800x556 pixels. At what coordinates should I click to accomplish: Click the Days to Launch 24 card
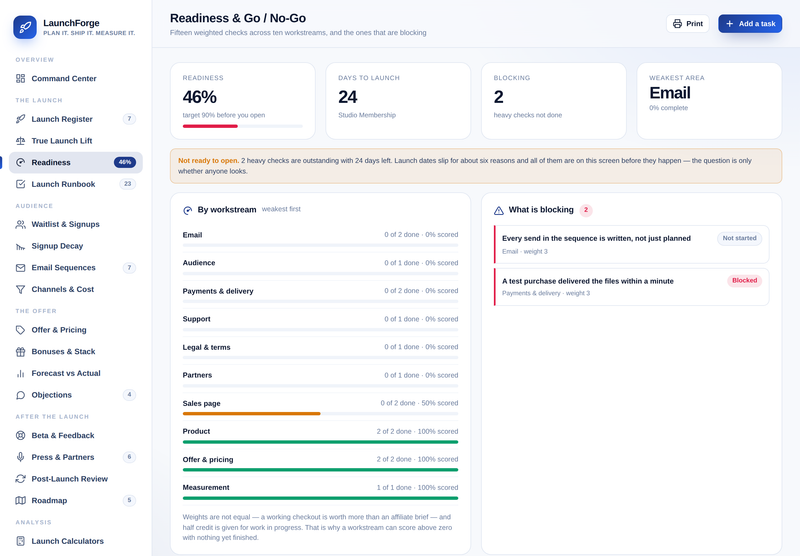[x=398, y=101]
